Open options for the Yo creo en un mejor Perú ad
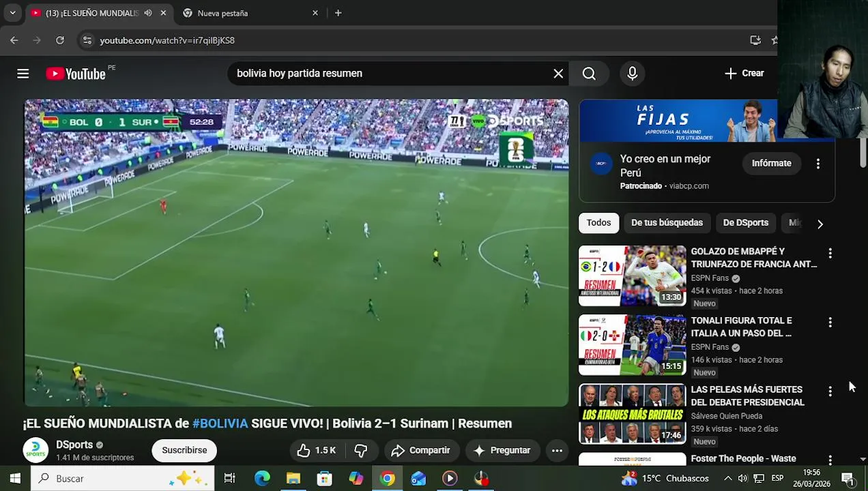The width and height of the screenshot is (868, 491). pyautogui.click(x=818, y=163)
